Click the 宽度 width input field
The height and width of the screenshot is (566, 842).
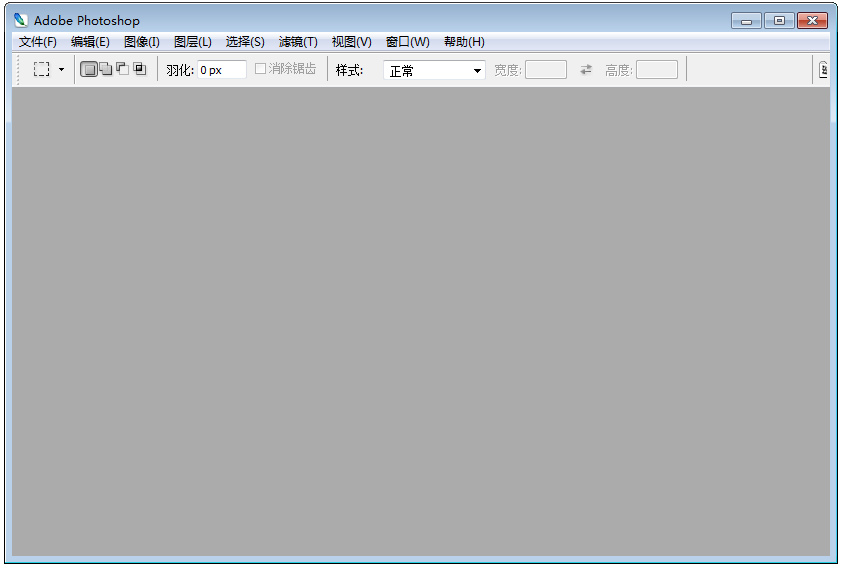(546, 70)
